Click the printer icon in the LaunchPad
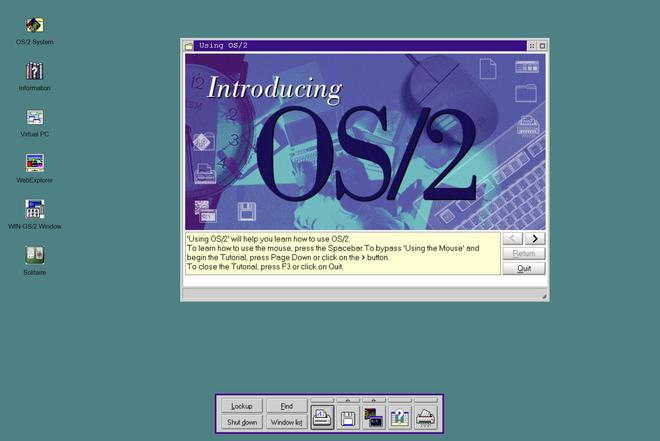Screen dimensions: 660x441 click(x=322, y=418)
